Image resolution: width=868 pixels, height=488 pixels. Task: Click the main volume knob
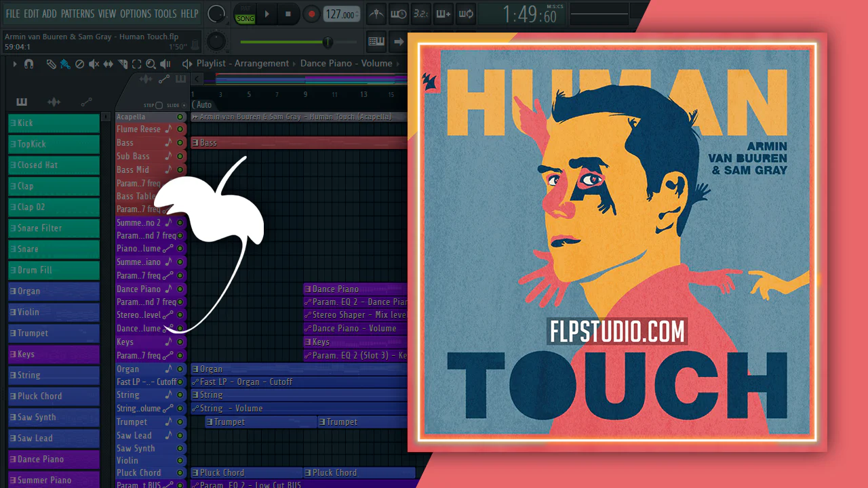[216, 14]
